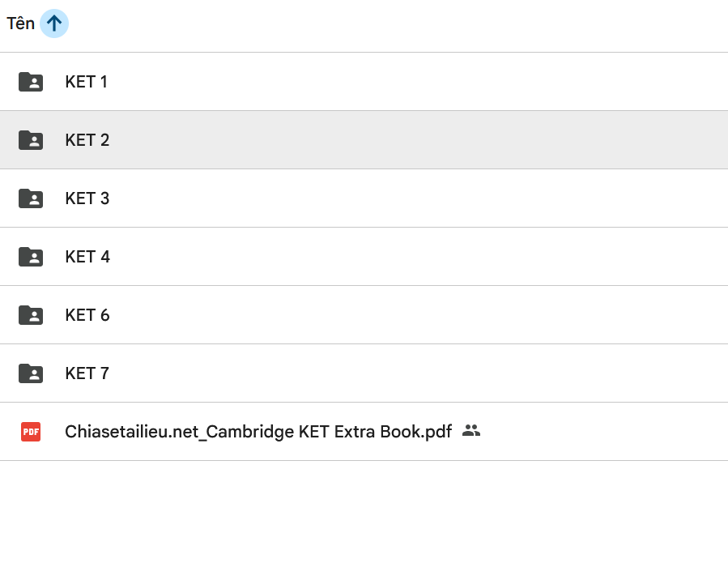
Task: Click the Tên column header label
Action: [20, 23]
